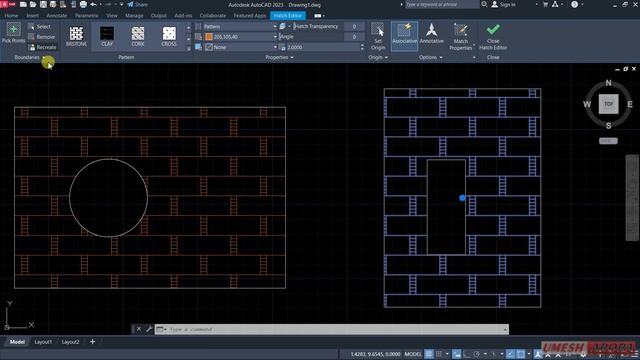Click the search keyword input box
Image resolution: width=640 pixels, height=360 pixels.
point(442,4)
